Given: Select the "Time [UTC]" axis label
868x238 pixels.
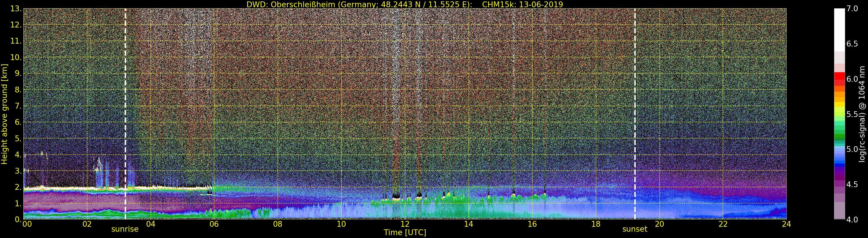Looking at the screenshot, I should coord(405,232).
